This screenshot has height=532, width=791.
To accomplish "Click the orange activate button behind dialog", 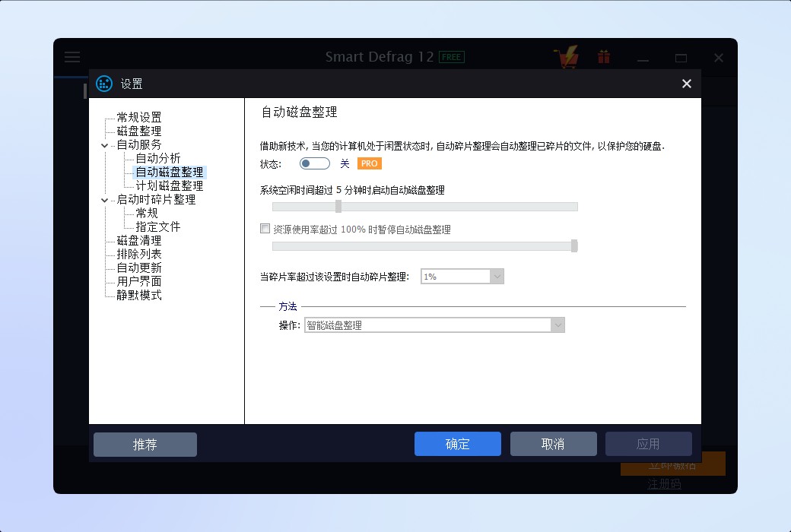I will click(x=673, y=465).
